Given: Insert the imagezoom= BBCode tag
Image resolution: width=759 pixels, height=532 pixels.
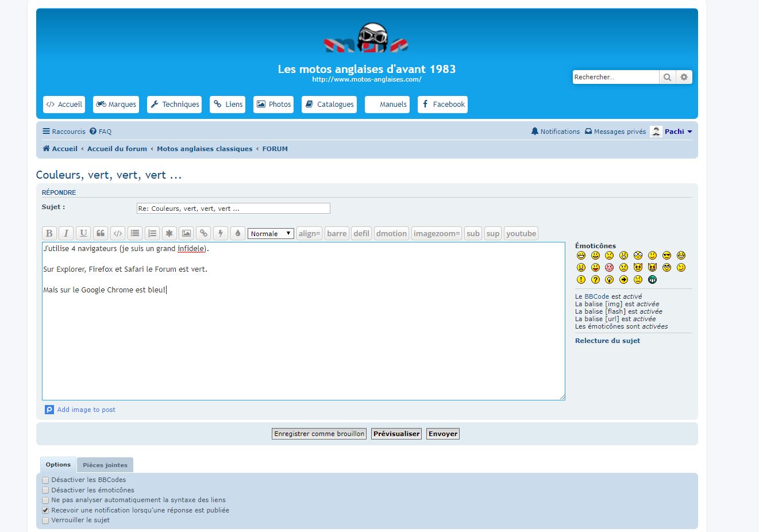Looking at the screenshot, I should coord(437,233).
